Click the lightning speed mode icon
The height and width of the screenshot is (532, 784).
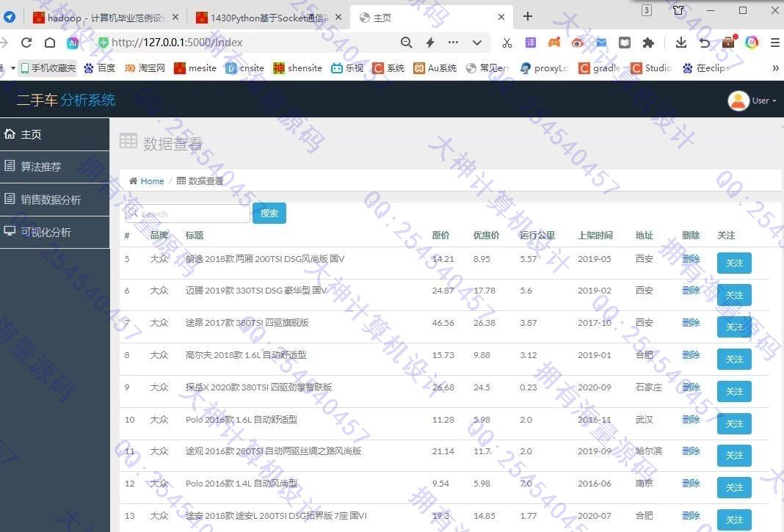[430, 43]
